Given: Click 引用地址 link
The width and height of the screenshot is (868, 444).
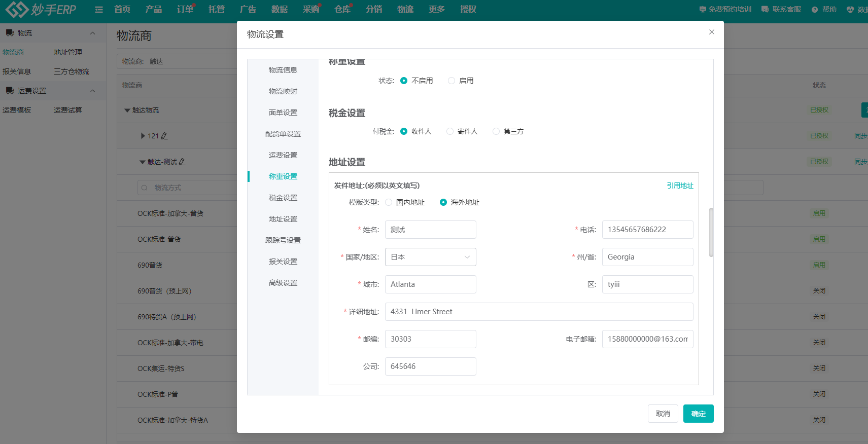Looking at the screenshot, I should (680, 186).
